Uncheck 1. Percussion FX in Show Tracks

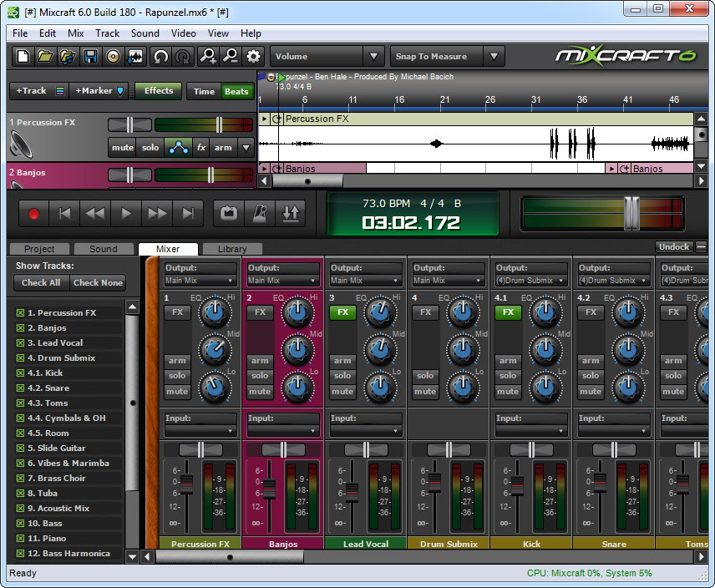[20, 312]
